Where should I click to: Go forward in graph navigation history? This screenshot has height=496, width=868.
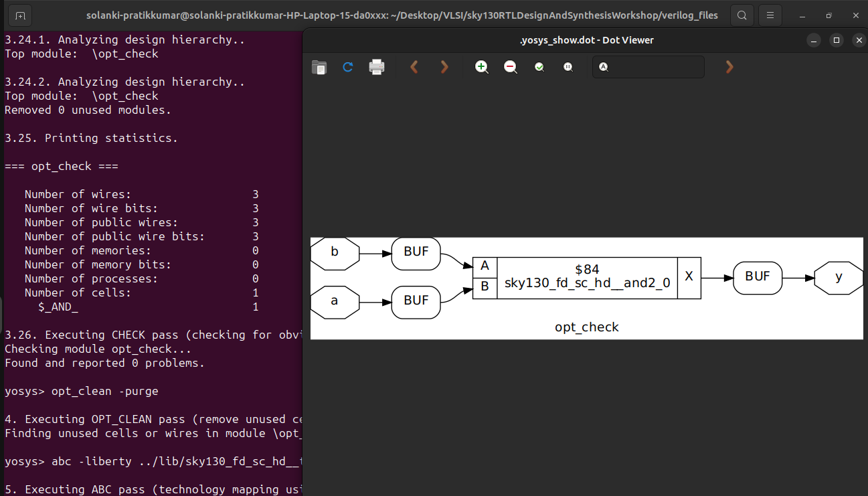click(444, 67)
